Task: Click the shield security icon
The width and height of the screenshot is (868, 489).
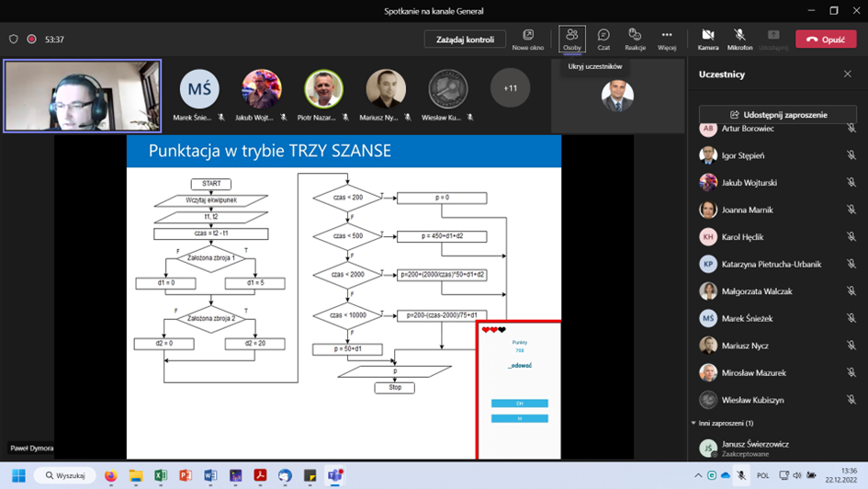Action: pos(13,40)
